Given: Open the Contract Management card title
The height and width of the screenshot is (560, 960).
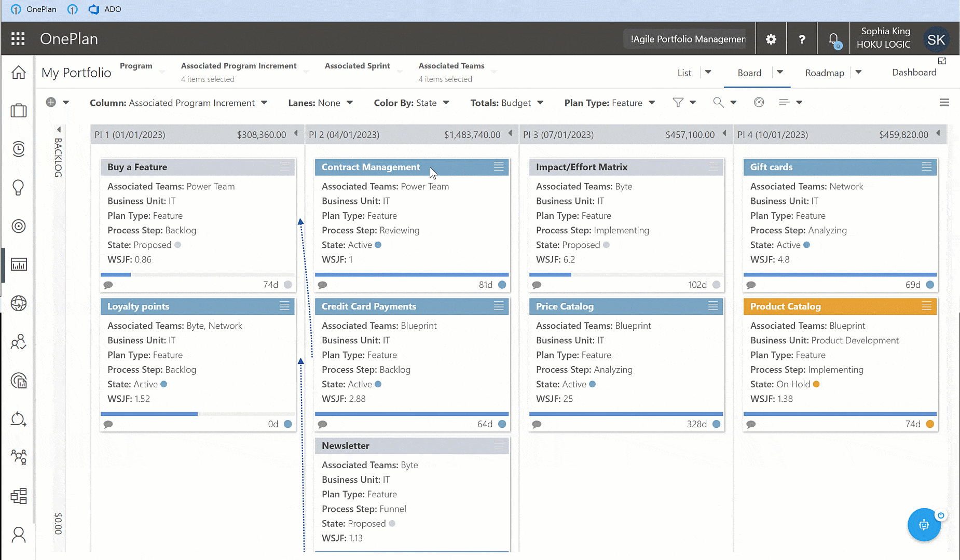Looking at the screenshot, I should click(x=371, y=167).
